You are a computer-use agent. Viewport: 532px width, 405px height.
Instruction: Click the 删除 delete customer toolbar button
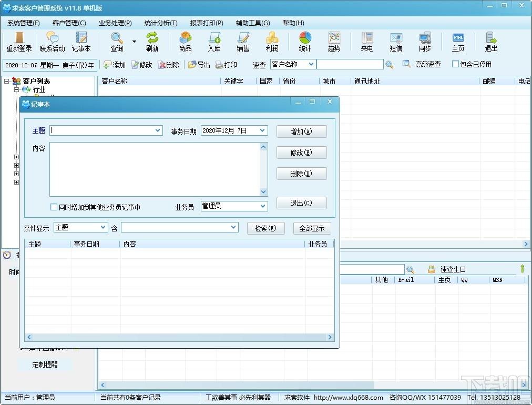click(169, 65)
